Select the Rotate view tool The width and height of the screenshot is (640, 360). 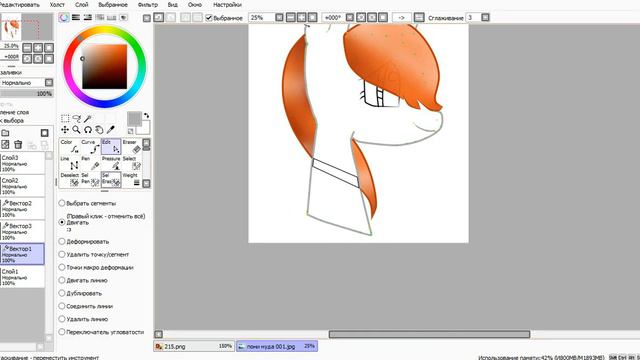coord(88,130)
